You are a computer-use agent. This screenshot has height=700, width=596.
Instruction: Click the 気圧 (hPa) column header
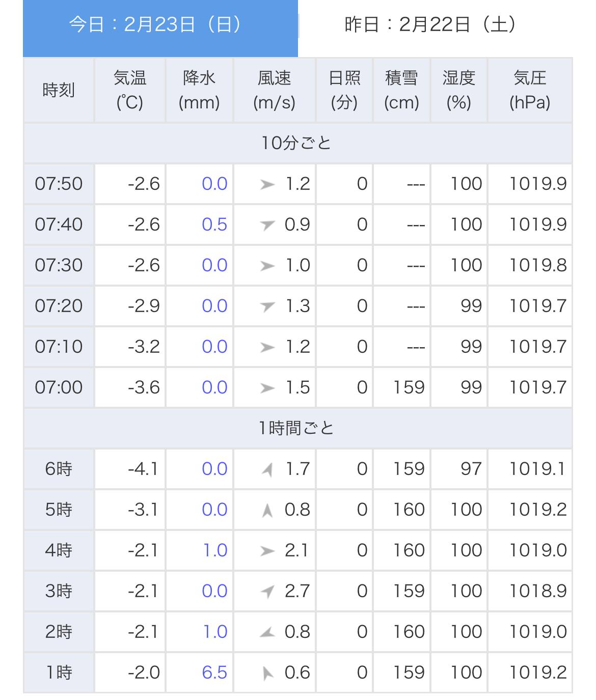(x=530, y=90)
